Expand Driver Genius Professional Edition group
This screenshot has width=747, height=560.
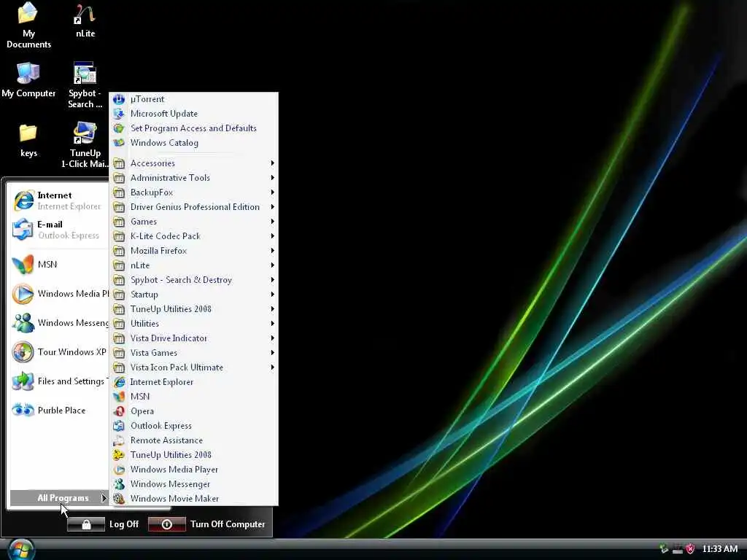194,207
